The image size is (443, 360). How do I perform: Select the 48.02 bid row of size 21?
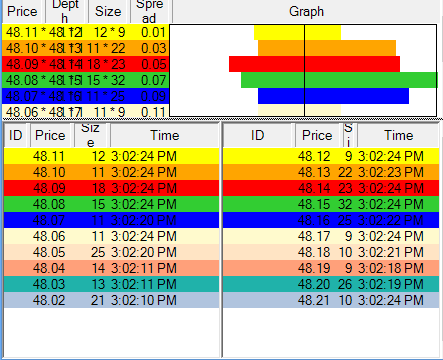(x=111, y=300)
